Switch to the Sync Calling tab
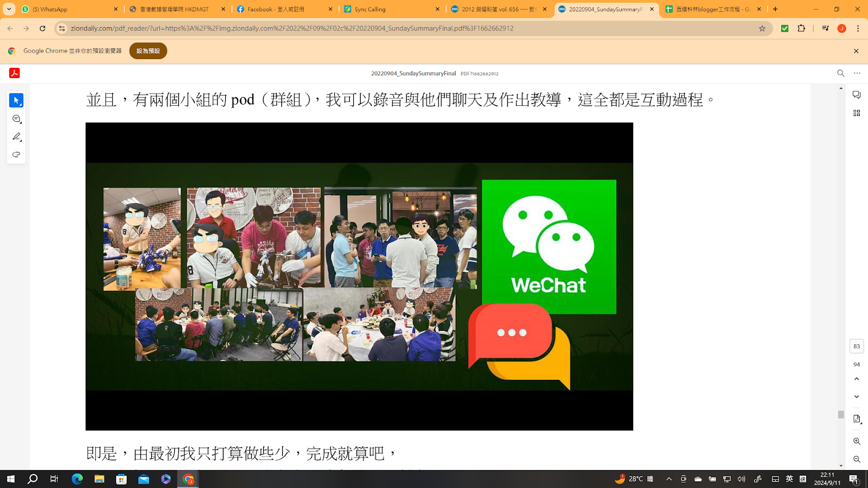 point(392,9)
